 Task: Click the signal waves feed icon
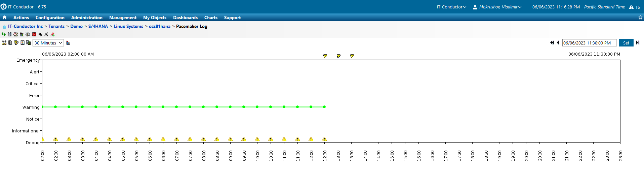pos(46,34)
